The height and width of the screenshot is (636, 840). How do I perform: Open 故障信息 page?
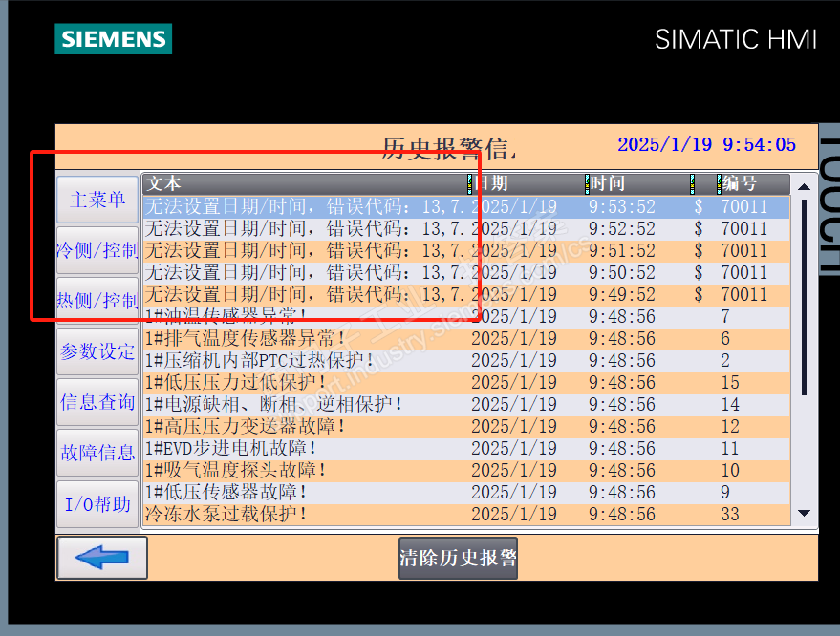point(97,453)
